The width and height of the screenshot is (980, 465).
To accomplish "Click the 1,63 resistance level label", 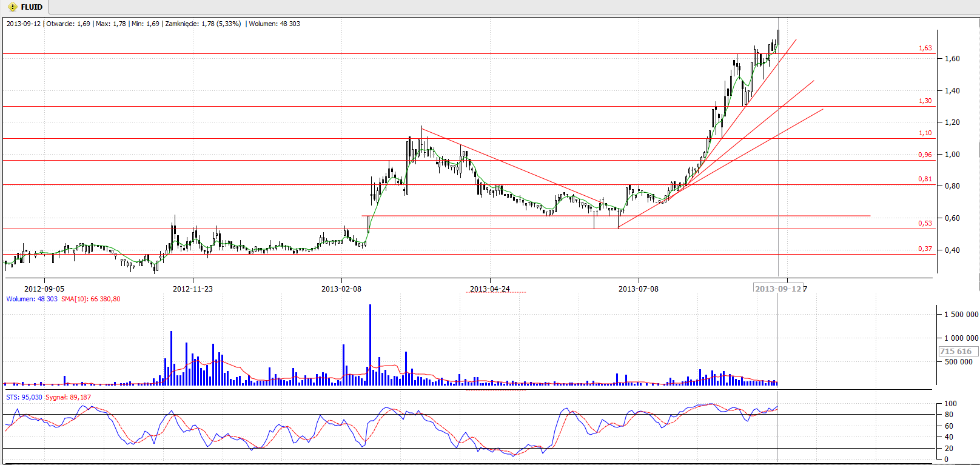I will (925, 49).
